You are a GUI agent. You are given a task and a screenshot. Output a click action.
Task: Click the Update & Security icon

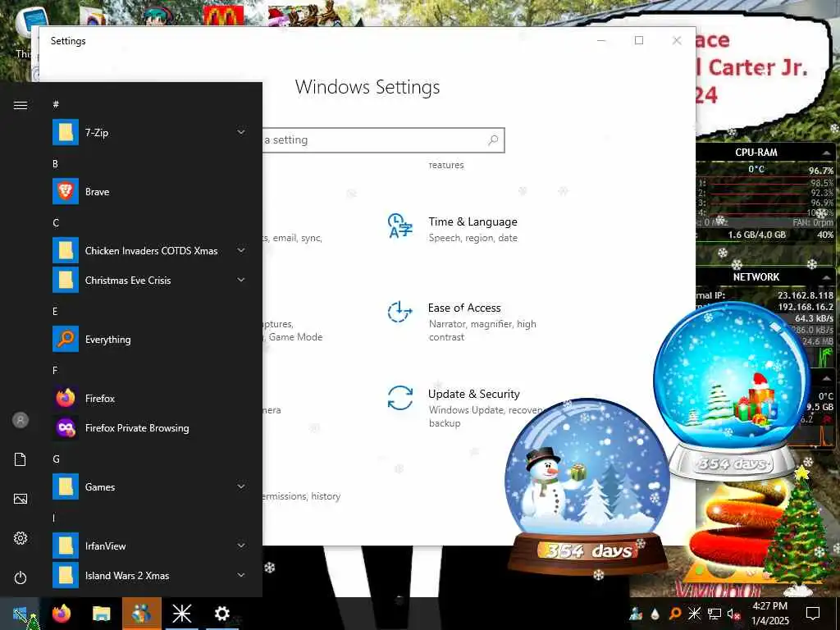(400, 398)
